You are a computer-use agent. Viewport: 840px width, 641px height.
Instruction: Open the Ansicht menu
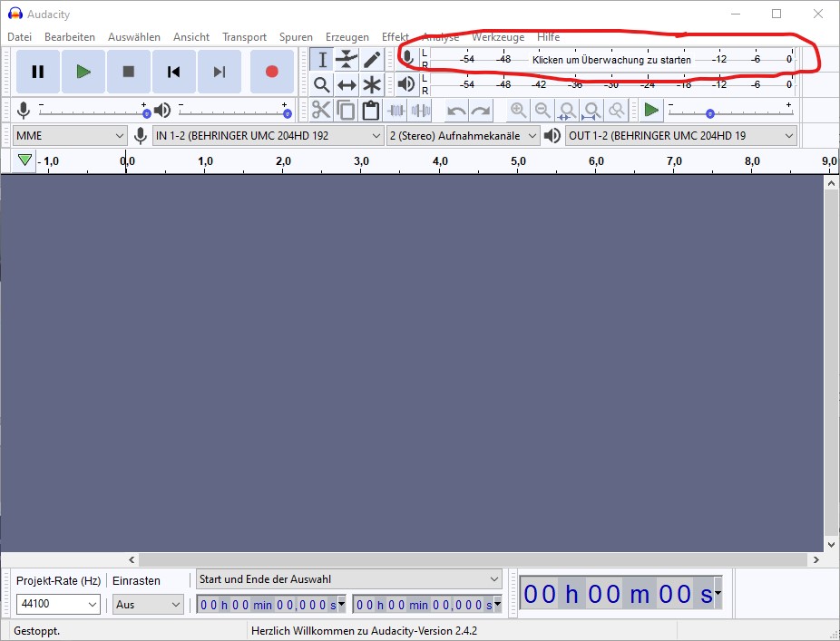[191, 37]
